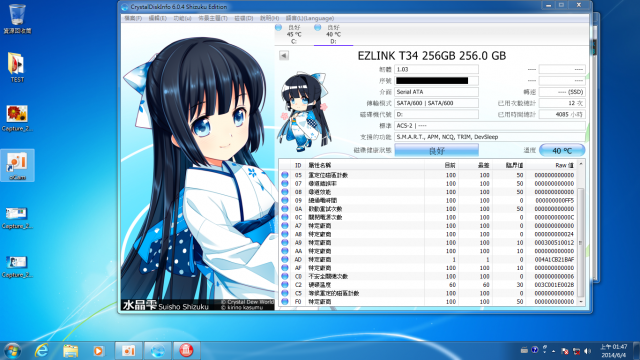Select raw value 004A1CB21BAF in row AD

554,260
